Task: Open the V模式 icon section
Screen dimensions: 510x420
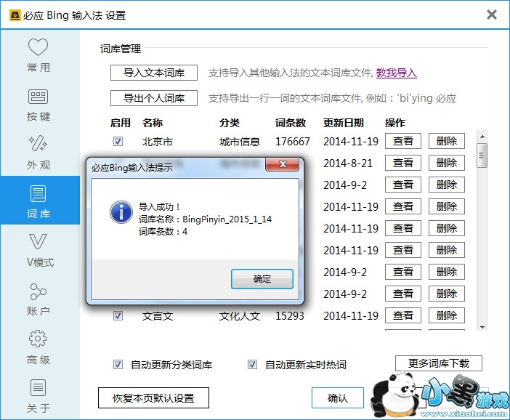Action: [38, 241]
